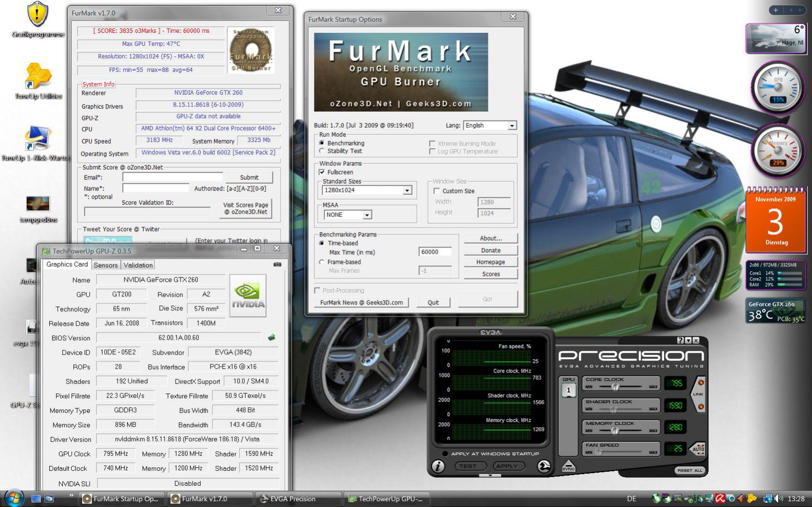Toggle the clock LINK button in Precision
Viewport: 812px width, 507px height.
[x=698, y=394]
